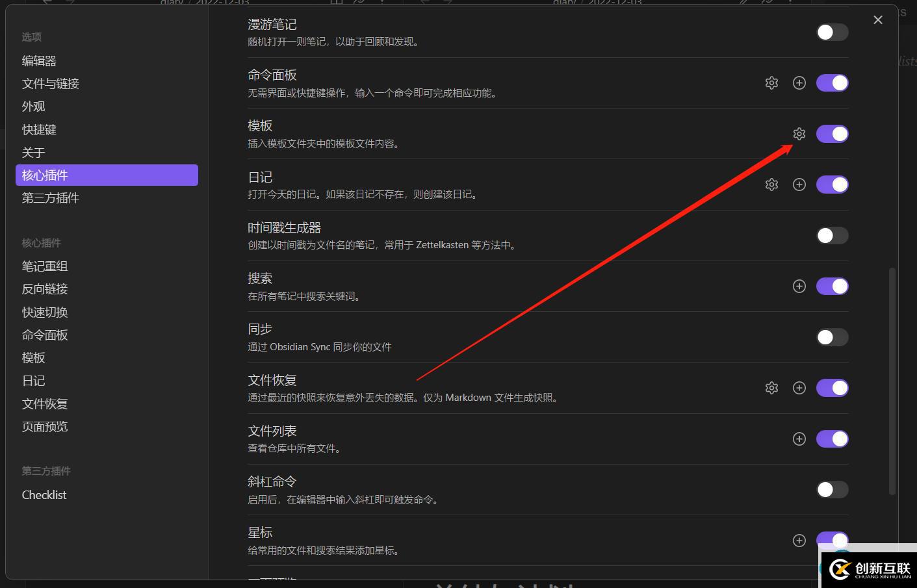This screenshot has height=588, width=917.
Task: Click hotkey plus icon for 文件恢复
Action: click(x=799, y=388)
